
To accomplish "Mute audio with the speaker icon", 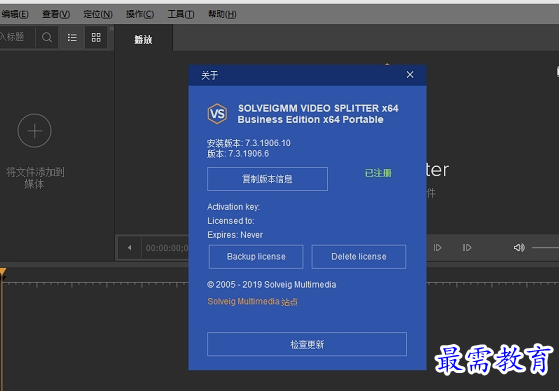I will pyautogui.click(x=519, y=247).
